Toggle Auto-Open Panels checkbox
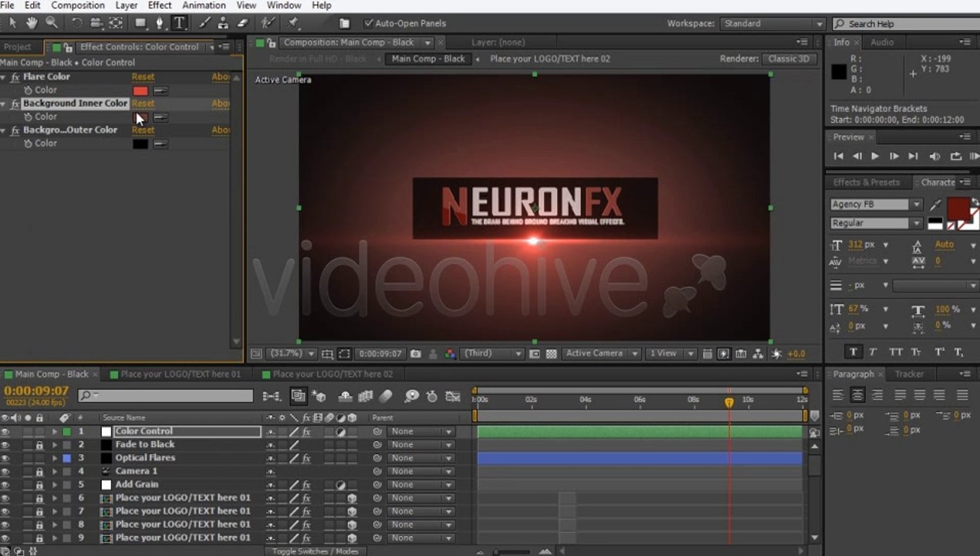Screen dimensions: 980x556 click(368, 24)
